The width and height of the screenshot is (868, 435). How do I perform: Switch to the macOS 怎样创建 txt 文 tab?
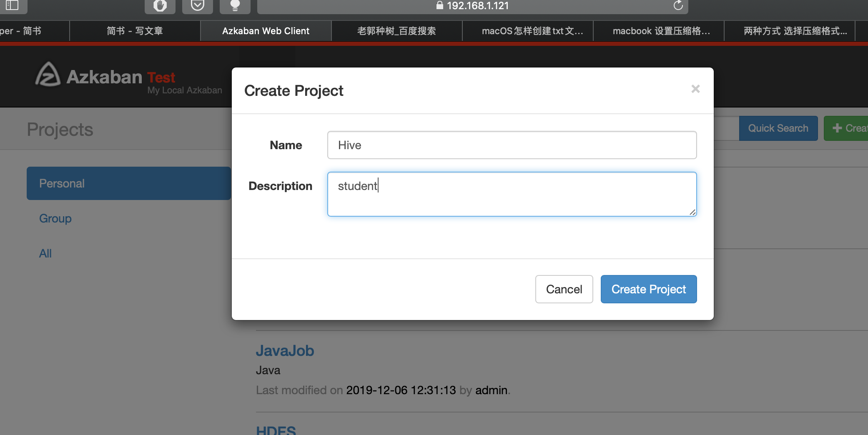[528, 31]
